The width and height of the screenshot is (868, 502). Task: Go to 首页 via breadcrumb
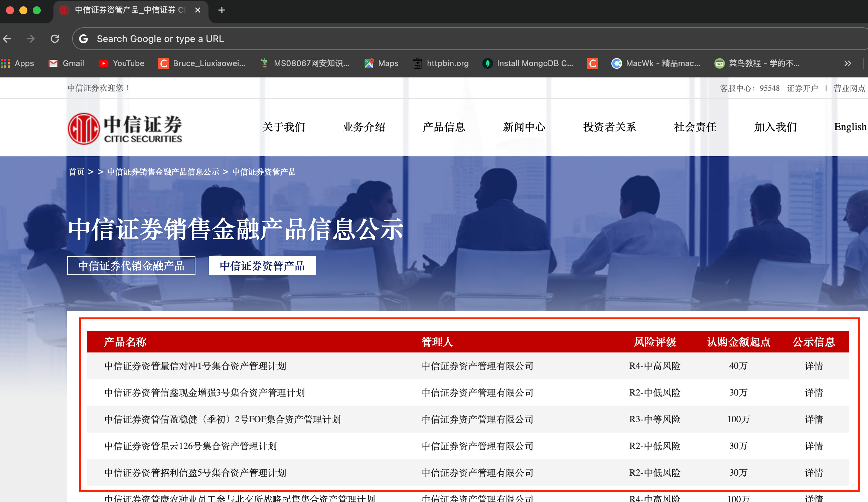(x=77, y=172)
